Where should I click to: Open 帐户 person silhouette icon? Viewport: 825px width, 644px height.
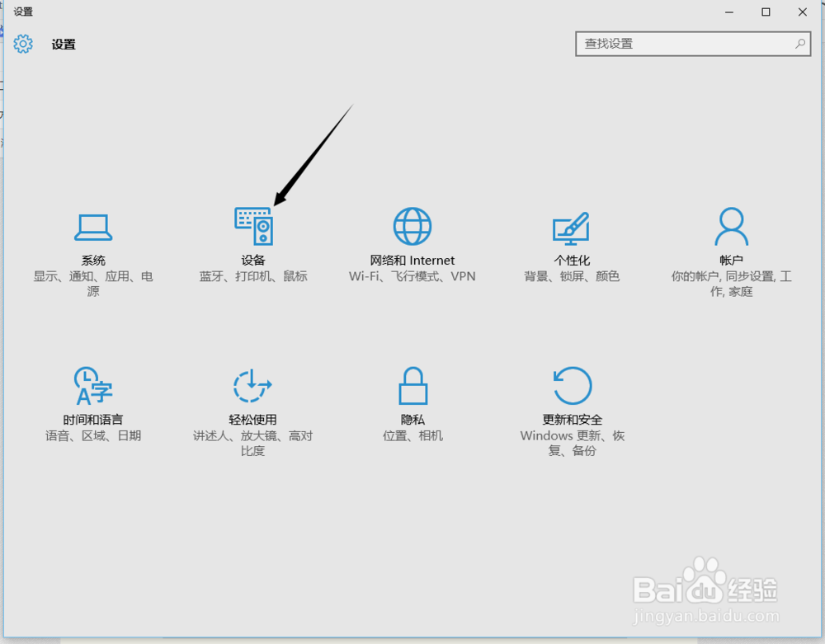click(732, 225)
